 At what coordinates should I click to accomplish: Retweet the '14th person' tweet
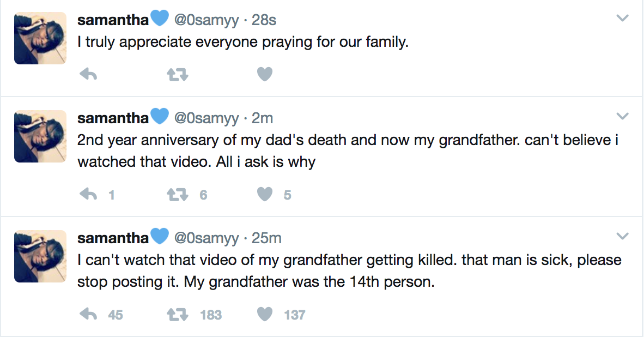[177, 314]
